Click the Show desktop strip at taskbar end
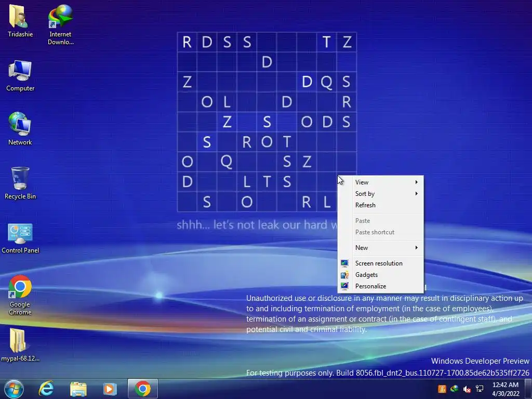This screenshot has width=532, height=399. click(528, 389)
